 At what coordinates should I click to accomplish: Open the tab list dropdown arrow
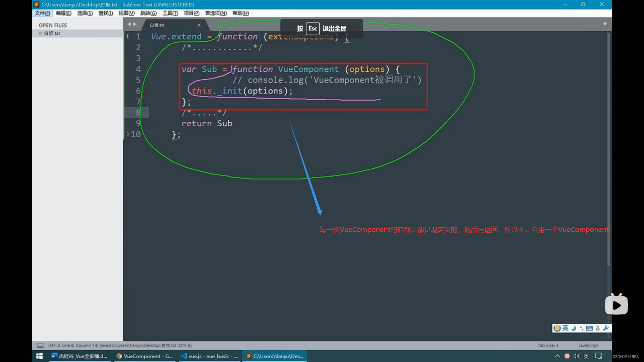pyautogui.click(x=605, y=24)
